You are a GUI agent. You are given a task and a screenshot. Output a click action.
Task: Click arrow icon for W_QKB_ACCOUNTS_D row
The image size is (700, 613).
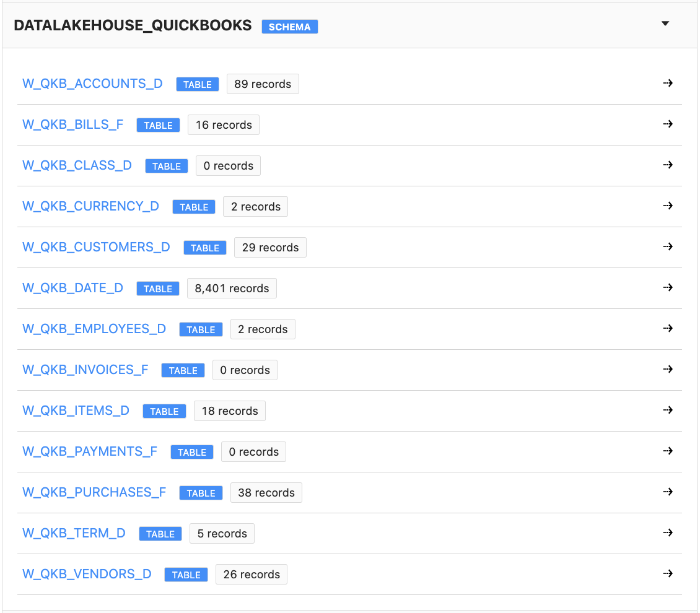tap(667, 84)
